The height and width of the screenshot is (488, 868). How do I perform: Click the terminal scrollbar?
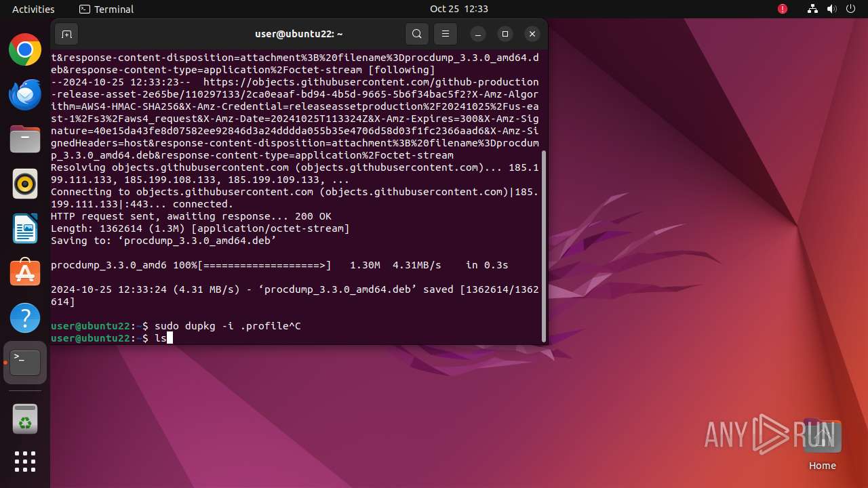coord(544,246)
